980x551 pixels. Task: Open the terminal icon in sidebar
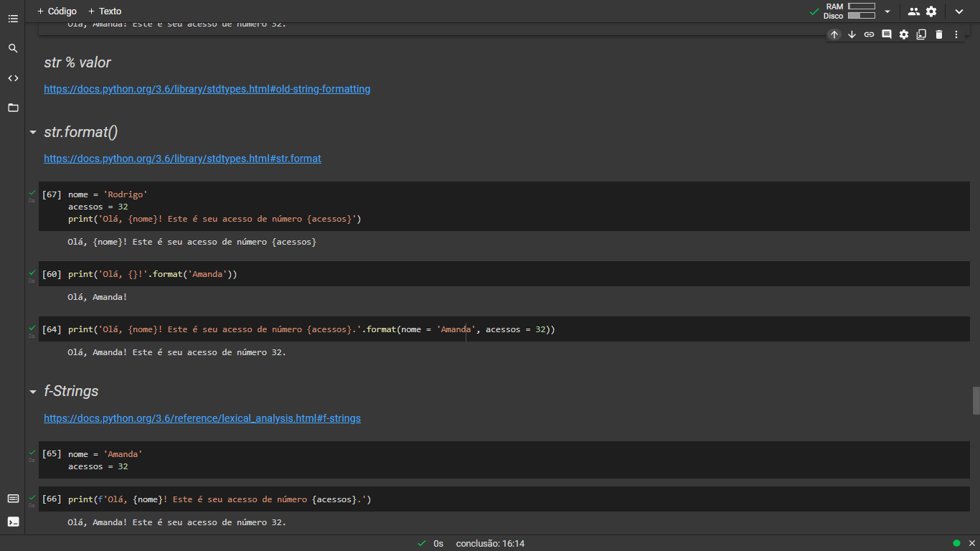pos(13,522)
